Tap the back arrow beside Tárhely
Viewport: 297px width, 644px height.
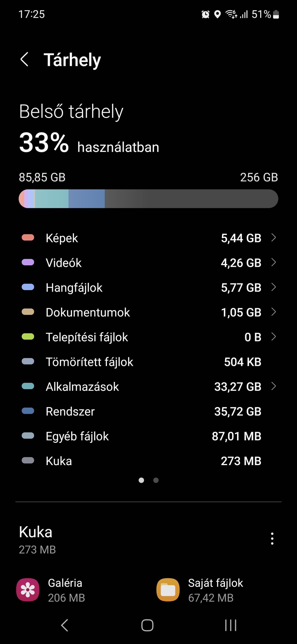(24, 59)
